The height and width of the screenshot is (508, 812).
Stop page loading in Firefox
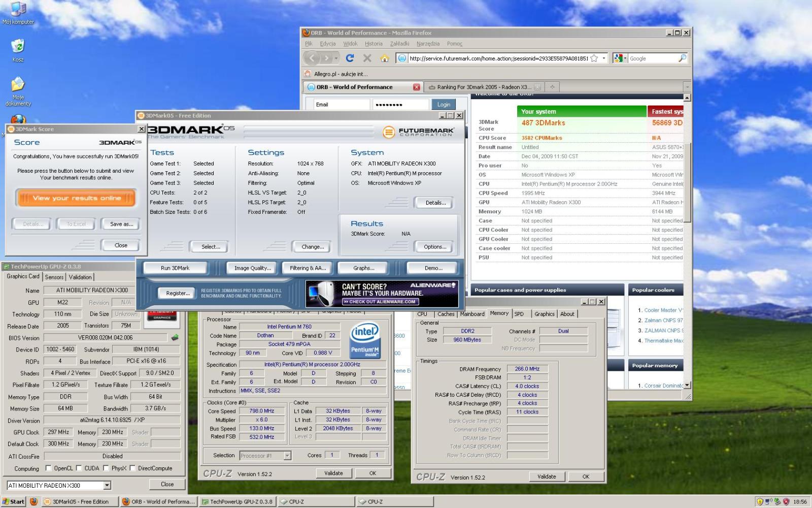pos(367,58)
